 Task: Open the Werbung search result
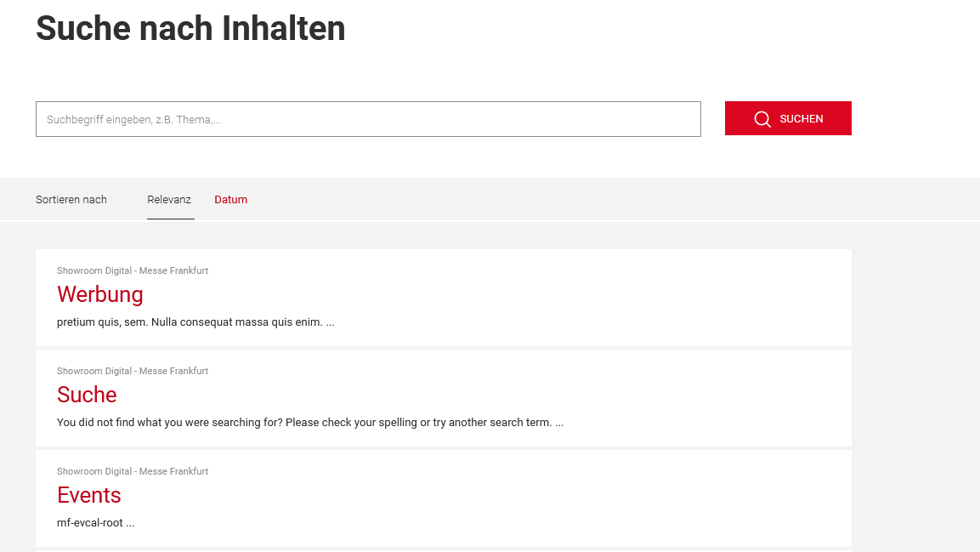point(99,294)
